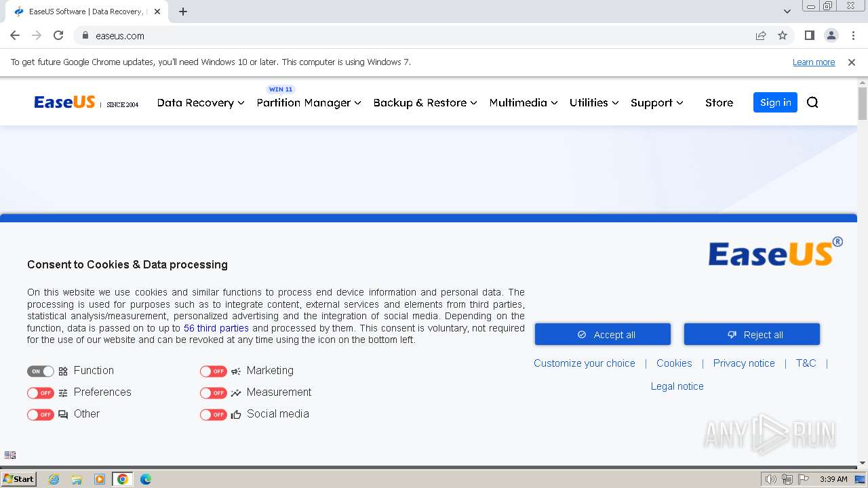Enable the Social media cookie switch

tap(214, 415)
